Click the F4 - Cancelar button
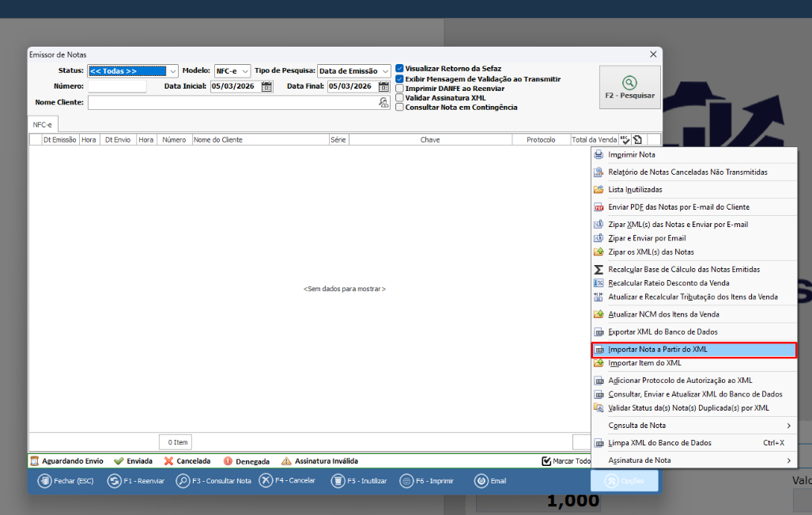The width and height of the screenshot is (812, 515). 288,480
